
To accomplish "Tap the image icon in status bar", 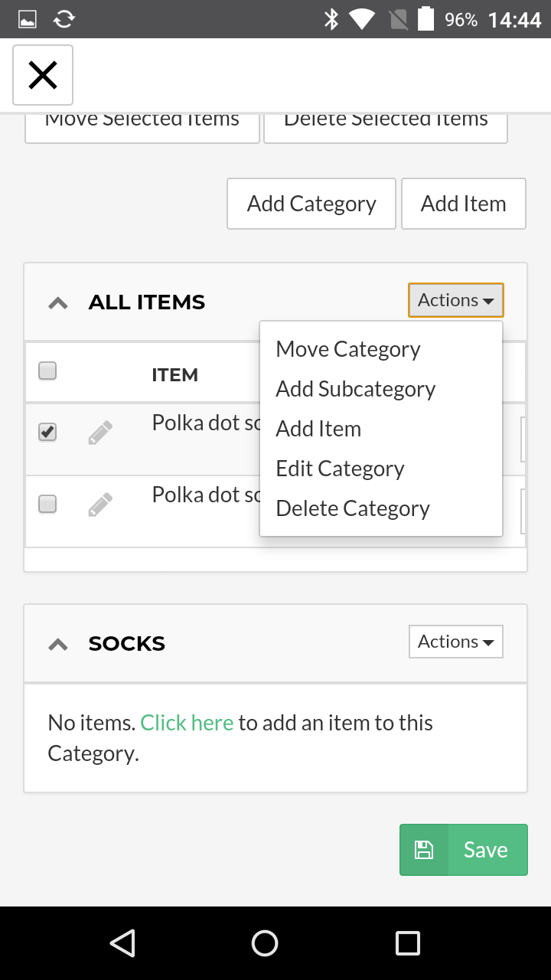I will tap(28, 19).
